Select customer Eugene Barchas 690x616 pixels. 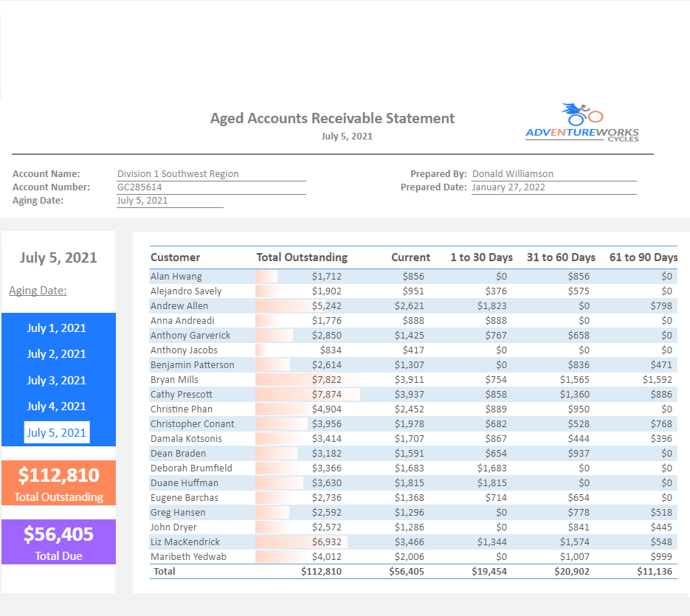[184, 497]
